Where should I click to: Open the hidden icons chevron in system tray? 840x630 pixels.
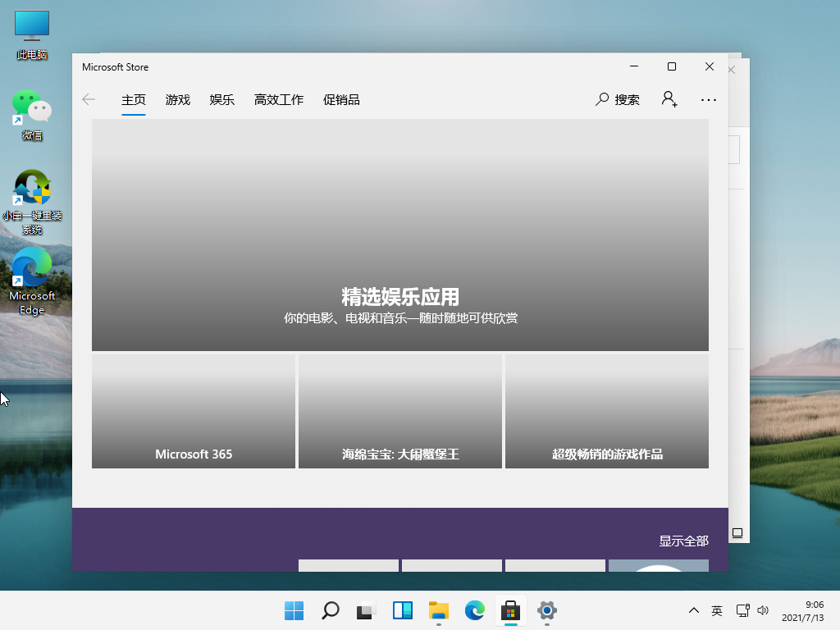tap(693, 611)
